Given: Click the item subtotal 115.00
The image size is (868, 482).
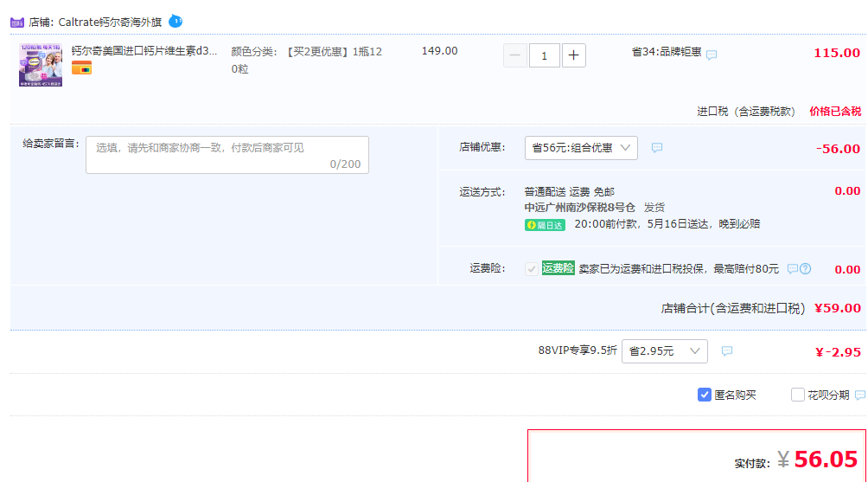Looking at the screenshot, I should click(x=837, y=53).
